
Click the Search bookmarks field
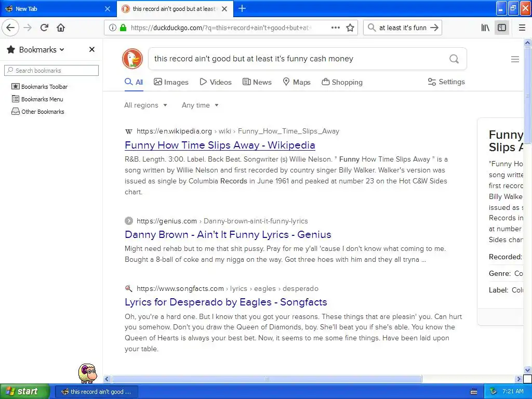51,71
